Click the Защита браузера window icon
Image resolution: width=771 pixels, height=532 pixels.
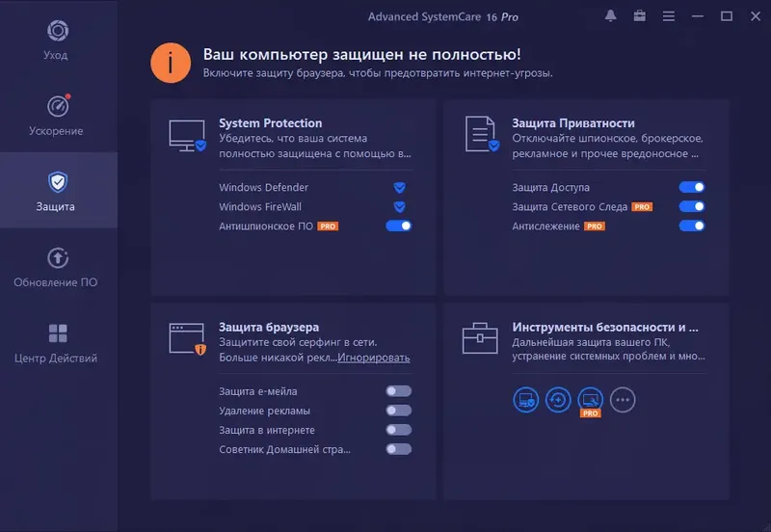187,339
